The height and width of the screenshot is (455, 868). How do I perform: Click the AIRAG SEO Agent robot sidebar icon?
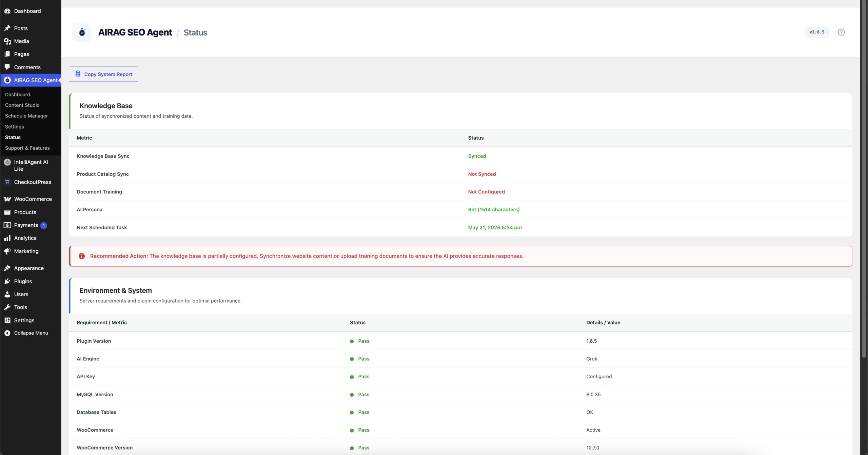point(7,80)
